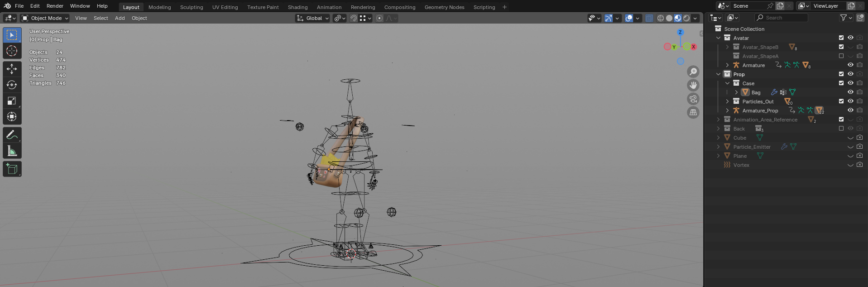Select the Measure tool
This screenshot has height=287, width=868.
(x=12, y=151)
